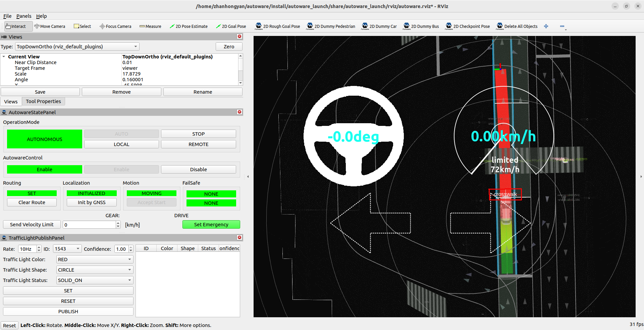
Task: Click the Zero button
Action: coord(229,47)
